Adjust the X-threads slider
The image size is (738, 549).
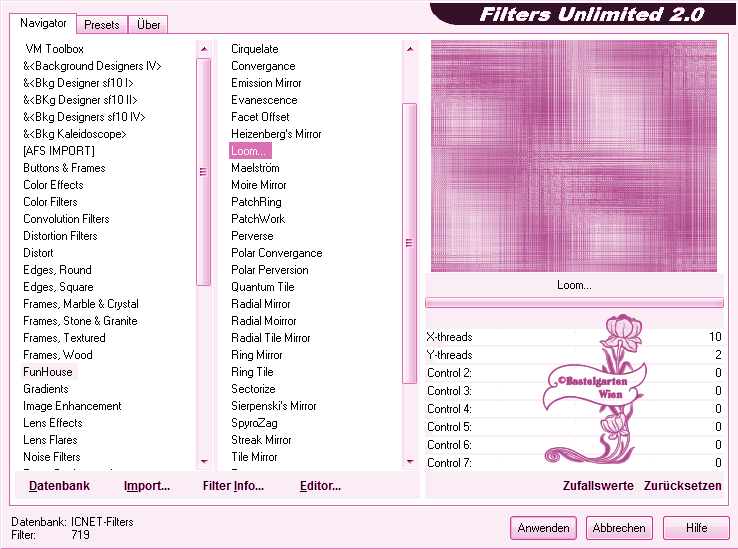coord(574,337)
